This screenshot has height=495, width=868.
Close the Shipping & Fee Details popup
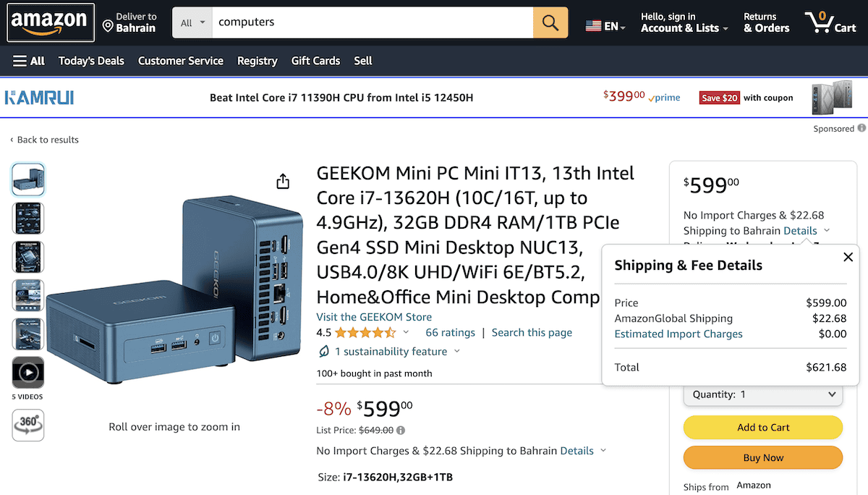(x=848, y=257)
